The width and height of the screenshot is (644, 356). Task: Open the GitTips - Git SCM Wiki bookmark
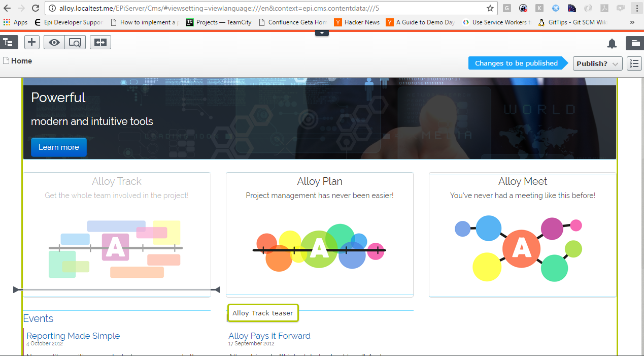573,22
